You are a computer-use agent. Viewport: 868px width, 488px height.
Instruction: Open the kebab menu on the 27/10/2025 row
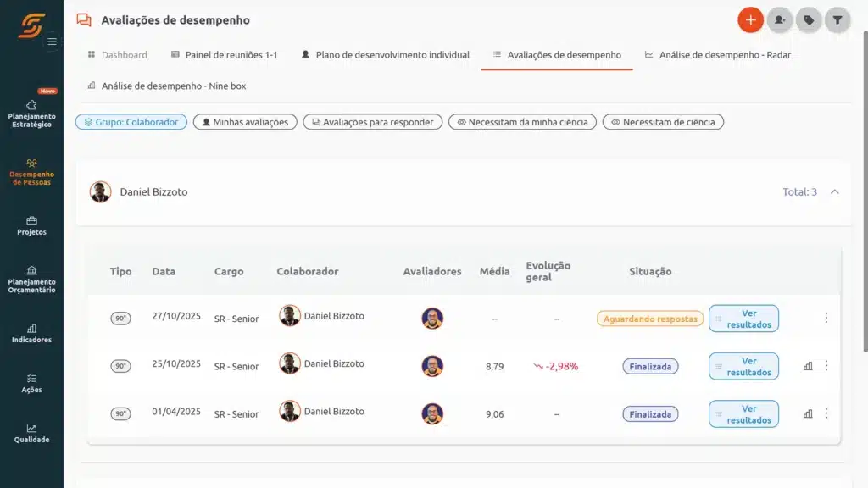pyautogui.click(x=828, y=319)
